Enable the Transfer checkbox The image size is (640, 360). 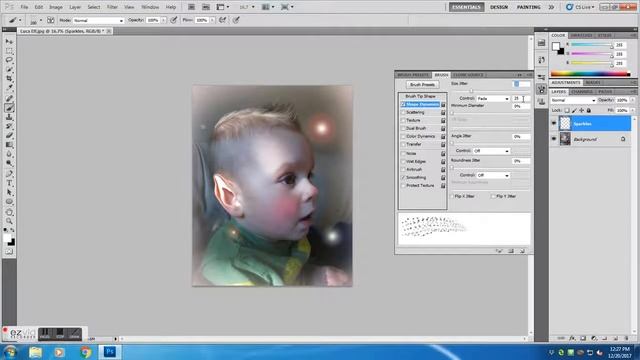click(x=403, y=144)
